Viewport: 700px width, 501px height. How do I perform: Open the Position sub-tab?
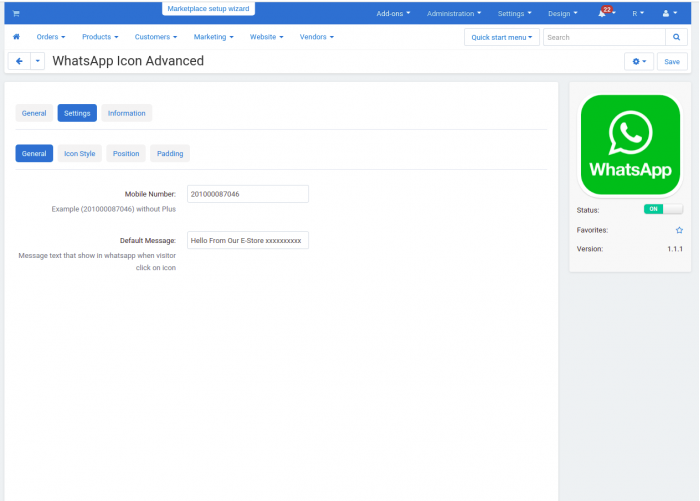126,153
